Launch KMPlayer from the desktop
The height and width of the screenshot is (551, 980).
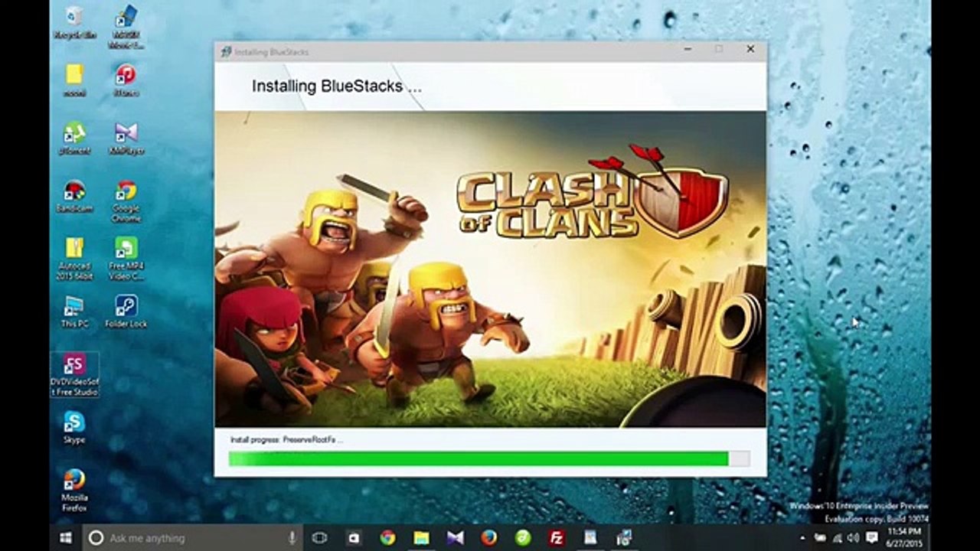click(x=126, y=138)
